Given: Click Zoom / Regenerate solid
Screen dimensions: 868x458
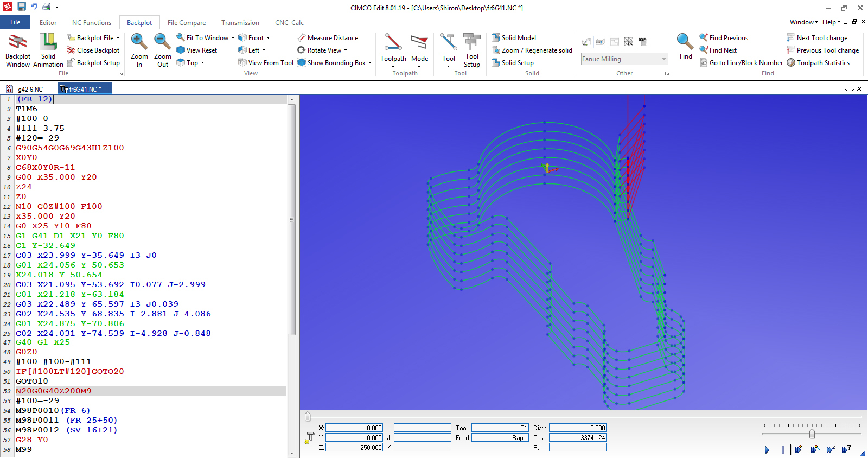Looking at the screenshot, I should point(532,50).
